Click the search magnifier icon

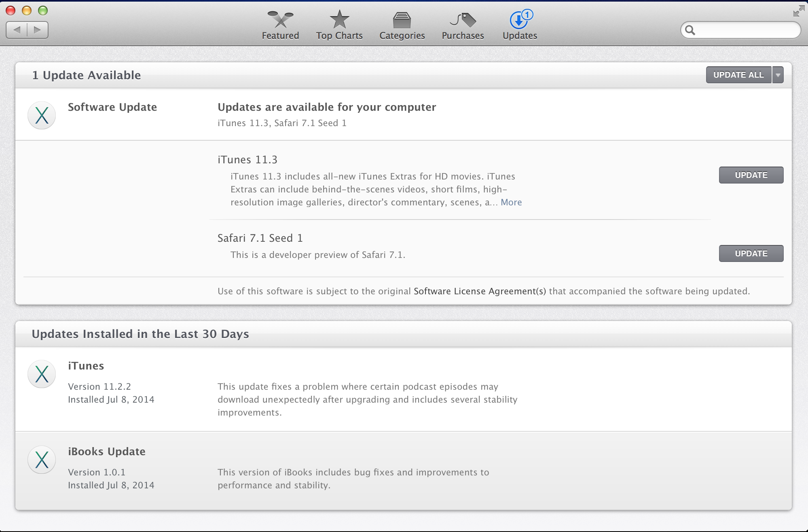coord(690,30)
